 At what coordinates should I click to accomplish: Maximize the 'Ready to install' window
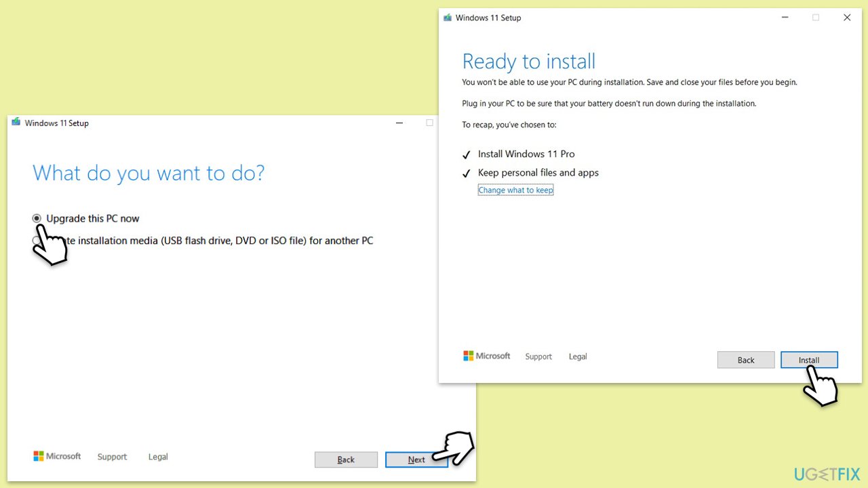click(x=816, y=18)
